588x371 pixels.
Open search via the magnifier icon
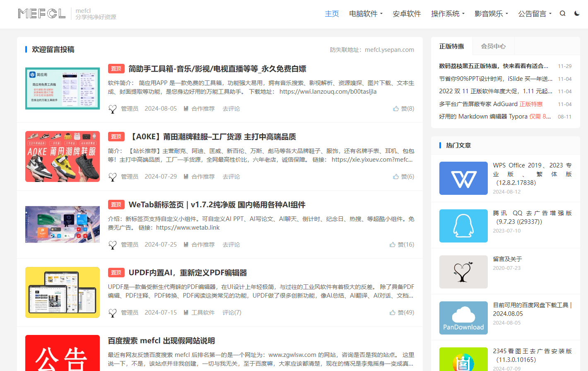[562, 13]
